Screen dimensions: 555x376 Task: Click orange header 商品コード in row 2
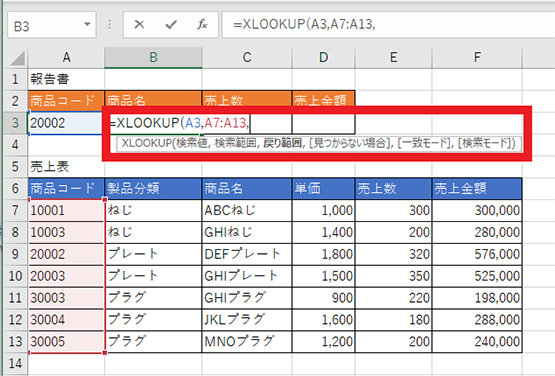click(66, 101)
